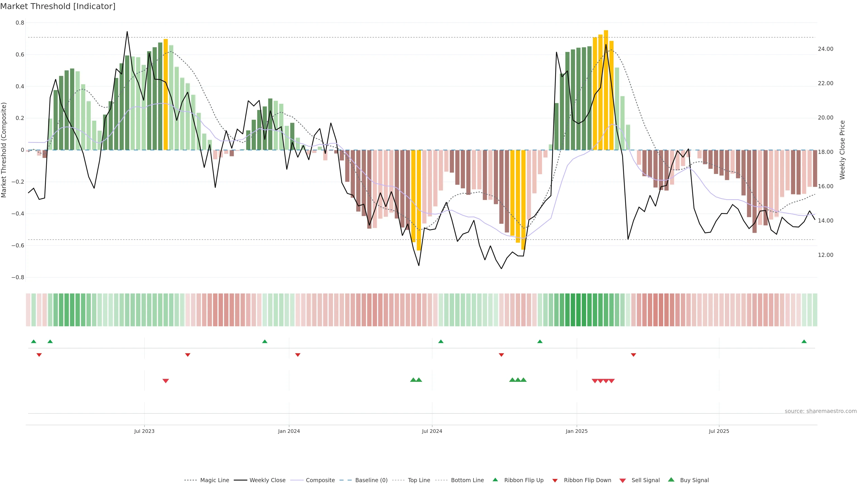Image resolution: width=868 pixels, height=488 pixels.
Task: Click ribbon flip down marker after Jan 2024
Action: click(x=297, y=355)
